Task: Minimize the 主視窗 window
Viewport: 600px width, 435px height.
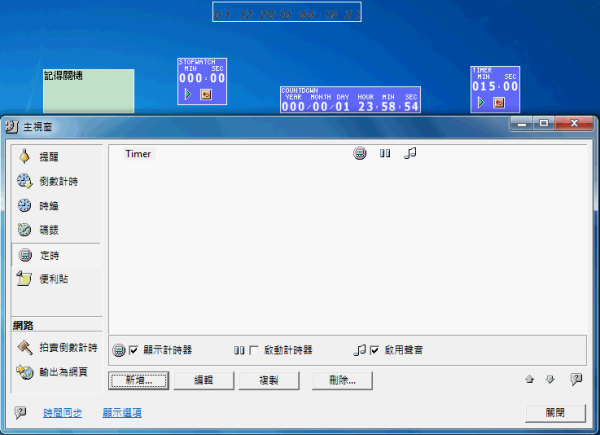Action: coord(522,124)
